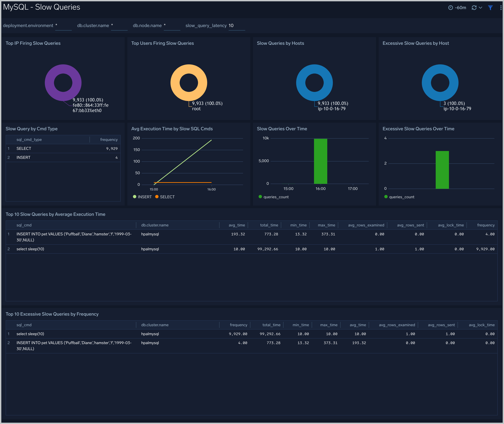This screenshot has width=504, height=424.
Task: Toggle the INSERT legend swatch
Action: tap(135, 197)
